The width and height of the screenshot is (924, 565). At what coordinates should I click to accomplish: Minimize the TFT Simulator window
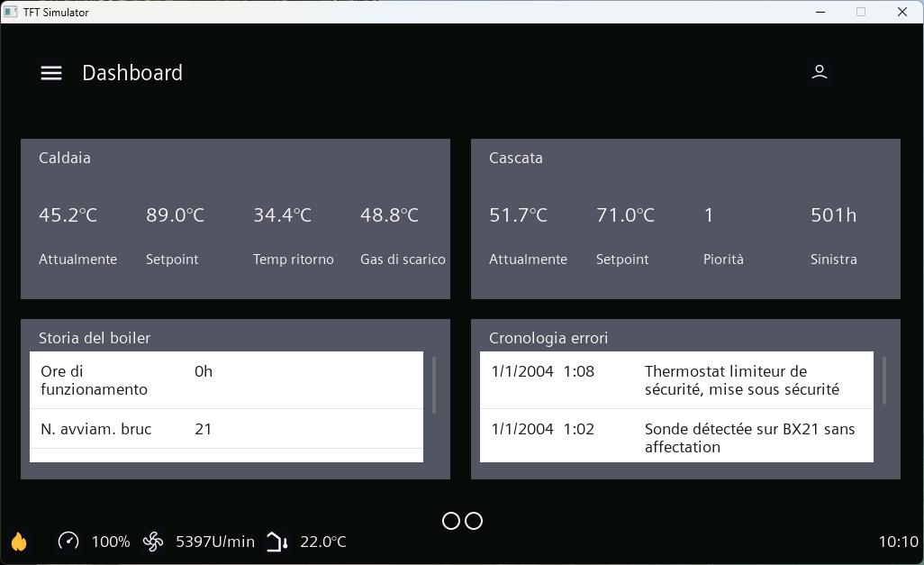pyautogui.click(x=820, y=12)
